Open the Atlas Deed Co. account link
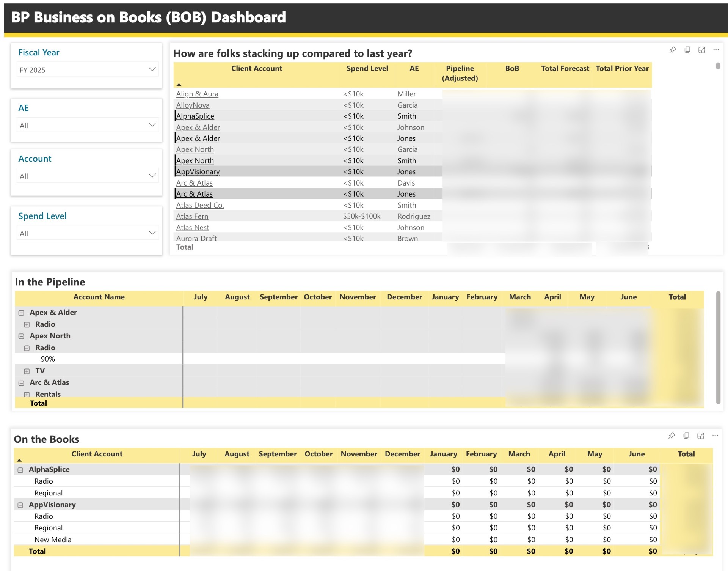This screenshot has height=571, width=728. click(200, 205)
